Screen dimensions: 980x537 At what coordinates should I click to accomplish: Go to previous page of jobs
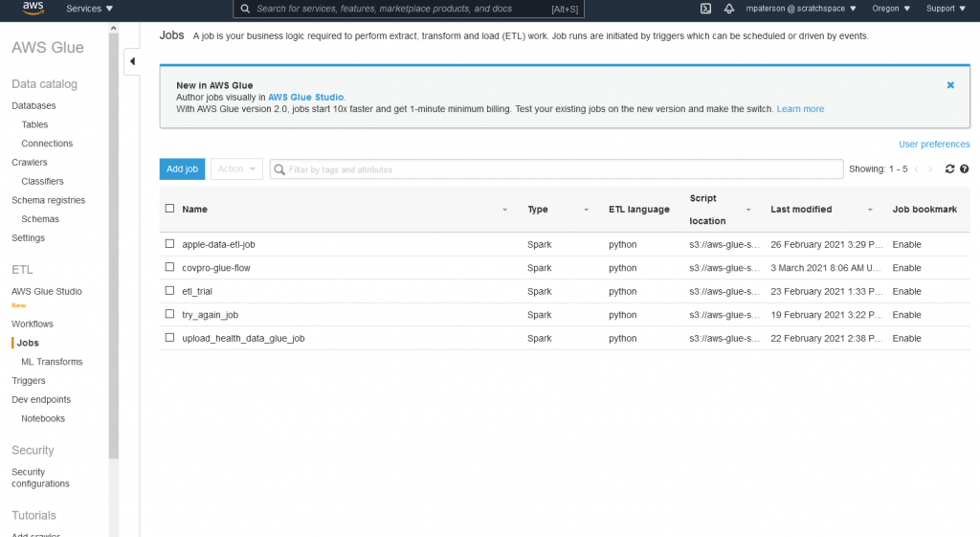tap(916, 169)
